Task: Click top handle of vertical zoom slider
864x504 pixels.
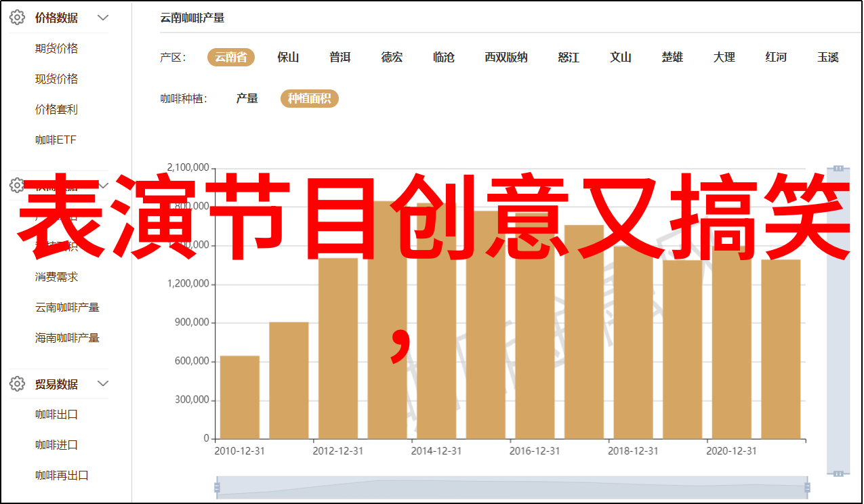Action: [x=838, y=168]
